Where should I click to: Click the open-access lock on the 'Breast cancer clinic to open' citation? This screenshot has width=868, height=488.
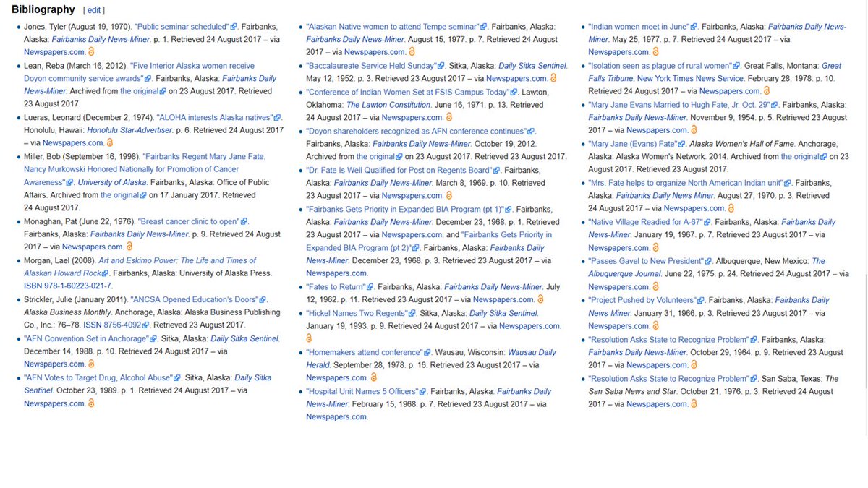pyautogui.click(x=130, y=247)
